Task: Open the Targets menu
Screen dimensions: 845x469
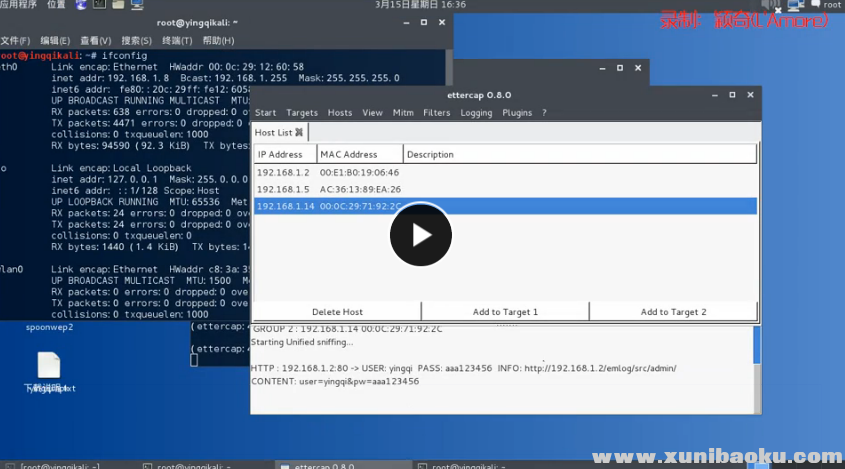Action: click(x=302, y=113)
